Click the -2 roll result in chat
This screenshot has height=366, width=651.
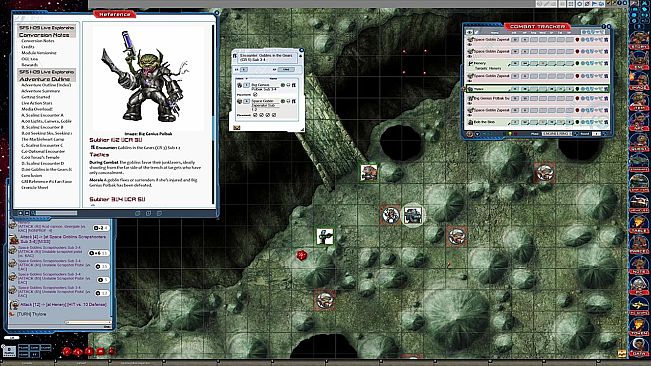101,228
